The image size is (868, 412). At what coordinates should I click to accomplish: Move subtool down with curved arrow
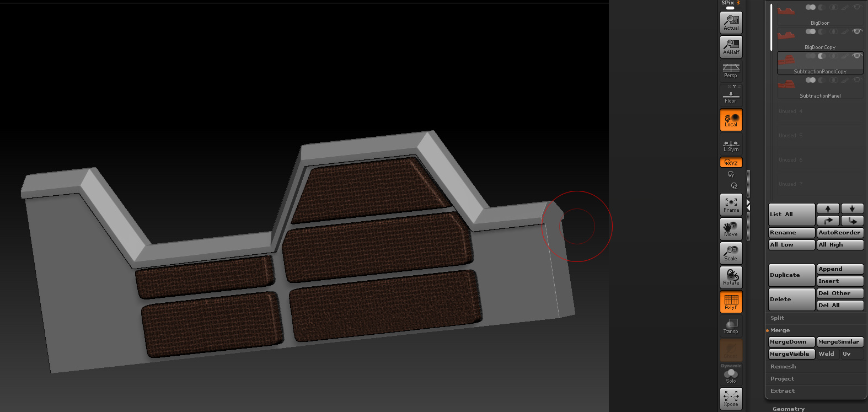click(x=852, y=221)
